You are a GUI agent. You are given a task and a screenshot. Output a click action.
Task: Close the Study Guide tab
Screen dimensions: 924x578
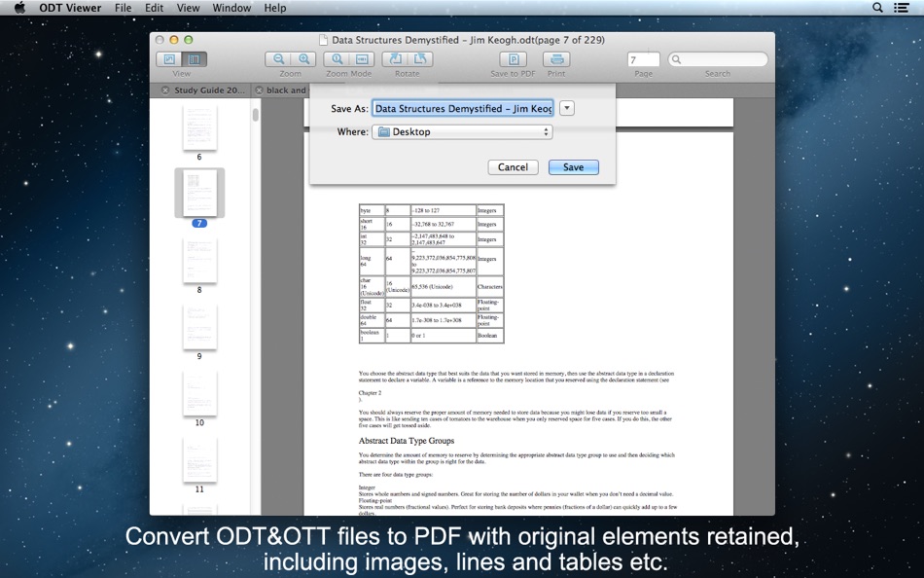(165, 90)
